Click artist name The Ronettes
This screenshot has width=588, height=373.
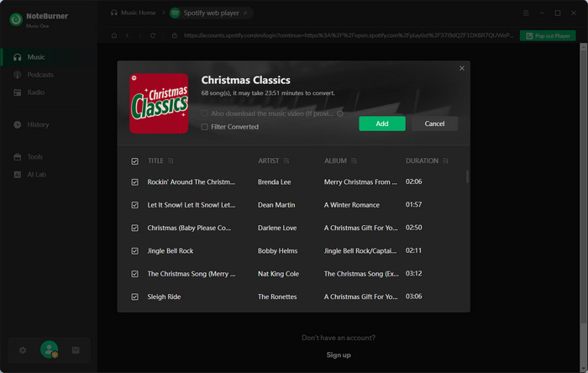(x=277, y=297)
